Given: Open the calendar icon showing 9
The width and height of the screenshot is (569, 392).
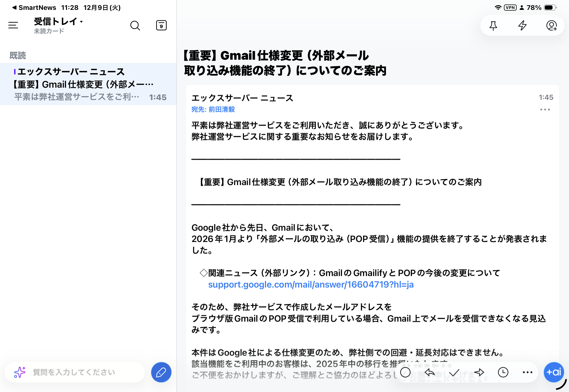Looking at the screenshot, I should click(x=161, y=25).
